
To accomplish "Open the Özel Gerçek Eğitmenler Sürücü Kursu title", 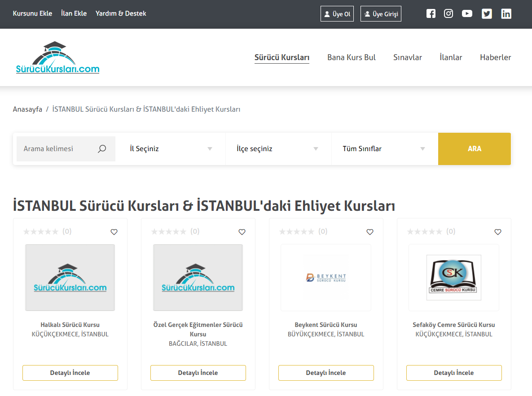I will coord(198,329).
